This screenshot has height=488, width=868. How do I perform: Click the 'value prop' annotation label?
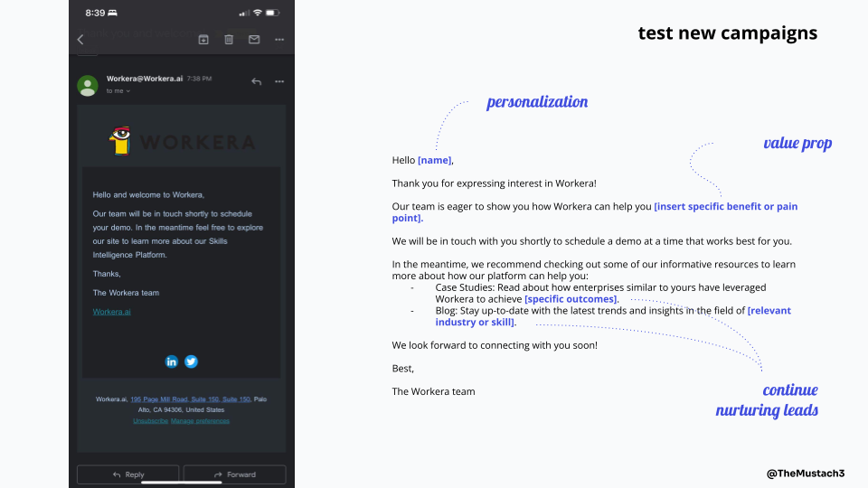797,143
